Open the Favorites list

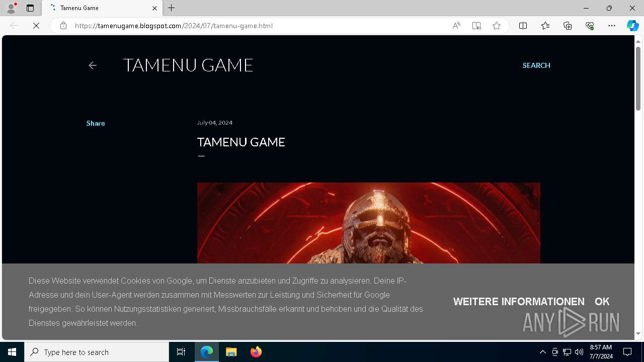tap(545, 26)
